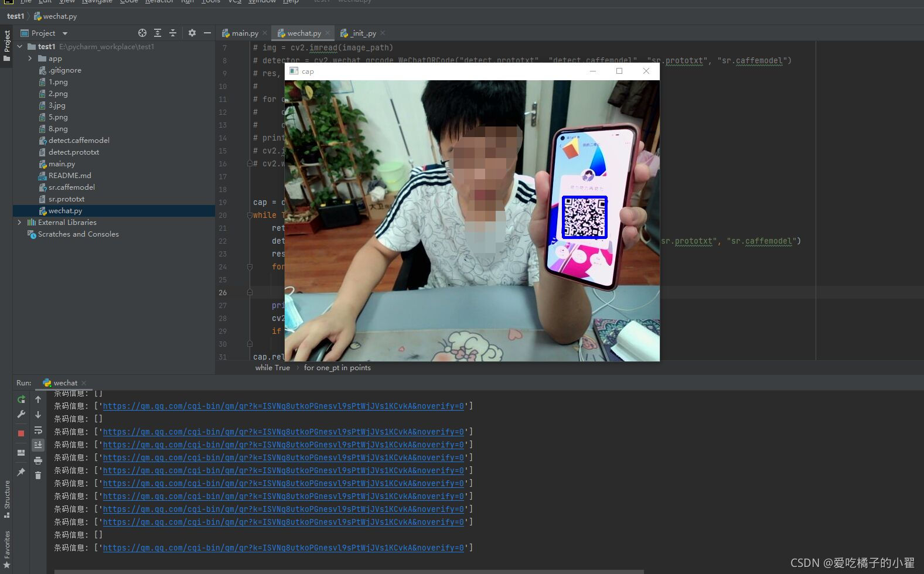This screenshot has height=574, width=924.
Task: Click the Select Opened File crosshair icon
Action: (142, 33)
